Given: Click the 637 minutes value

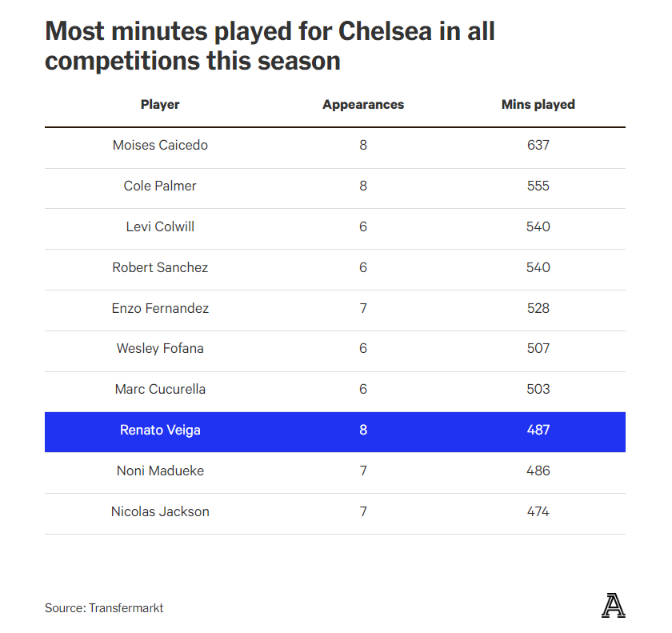Looking at the screenshot, I should (x=538, y=146).
